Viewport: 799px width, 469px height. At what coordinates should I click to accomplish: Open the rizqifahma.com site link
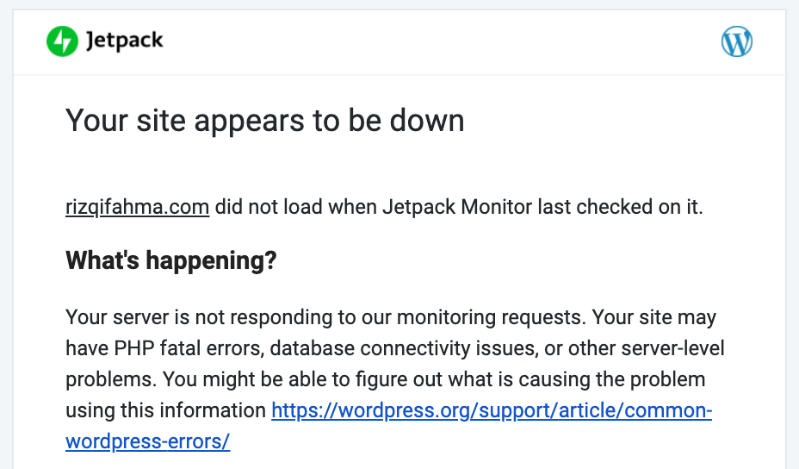tap(137, 207)
